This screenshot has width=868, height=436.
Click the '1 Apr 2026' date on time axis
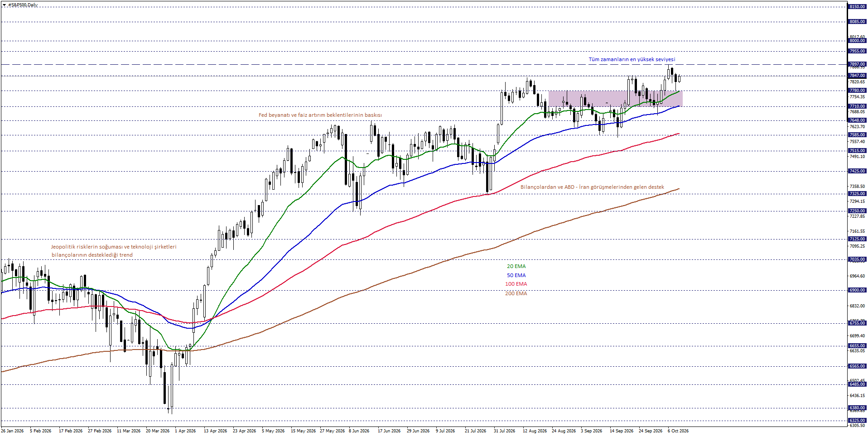(185, 431)
